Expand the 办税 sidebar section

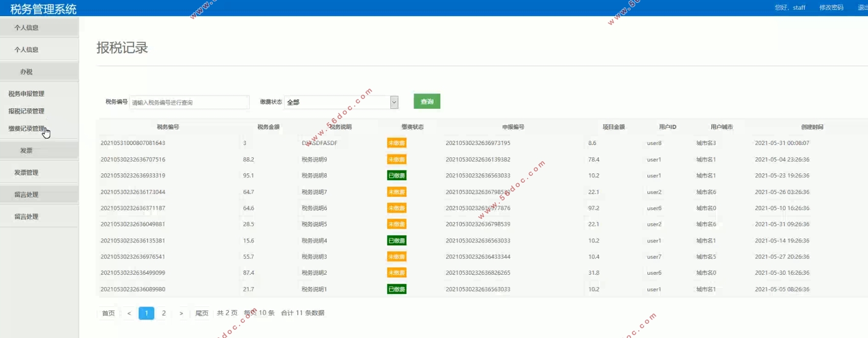tap(26, 72)
